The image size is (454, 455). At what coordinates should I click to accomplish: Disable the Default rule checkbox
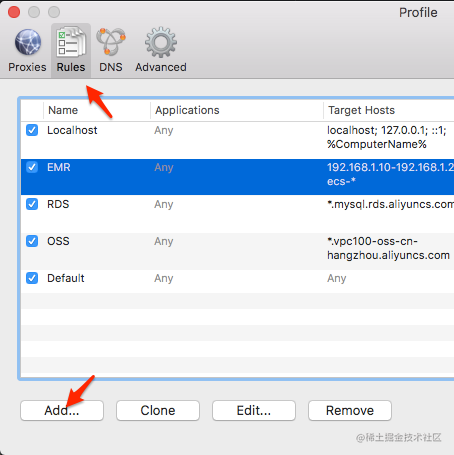click(32, 278)
